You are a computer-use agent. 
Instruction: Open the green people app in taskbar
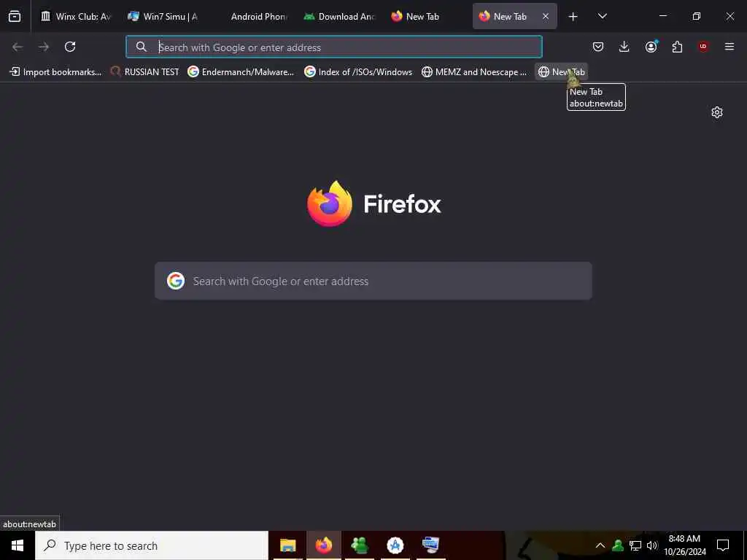coord(359,545)
